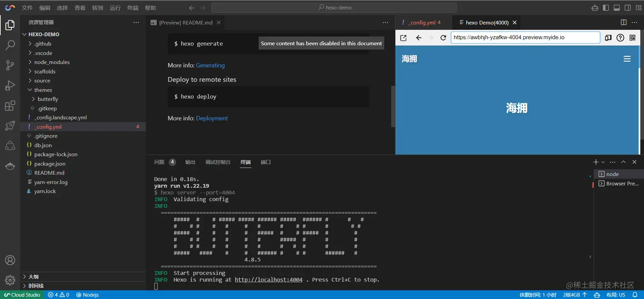Expand the node_modules folder
644x299 pixels.
pos(83,62)
